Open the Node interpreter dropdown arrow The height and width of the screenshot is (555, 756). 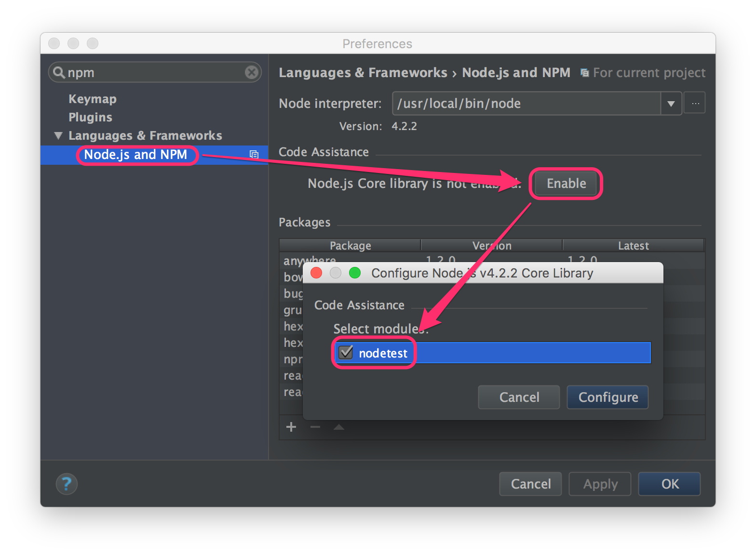coord(671,104)
